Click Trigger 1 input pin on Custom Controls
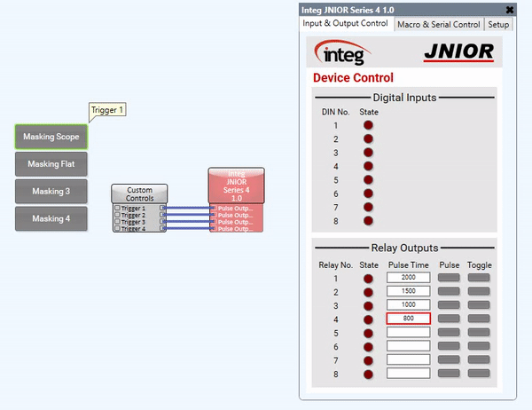 tap(117, 208)
